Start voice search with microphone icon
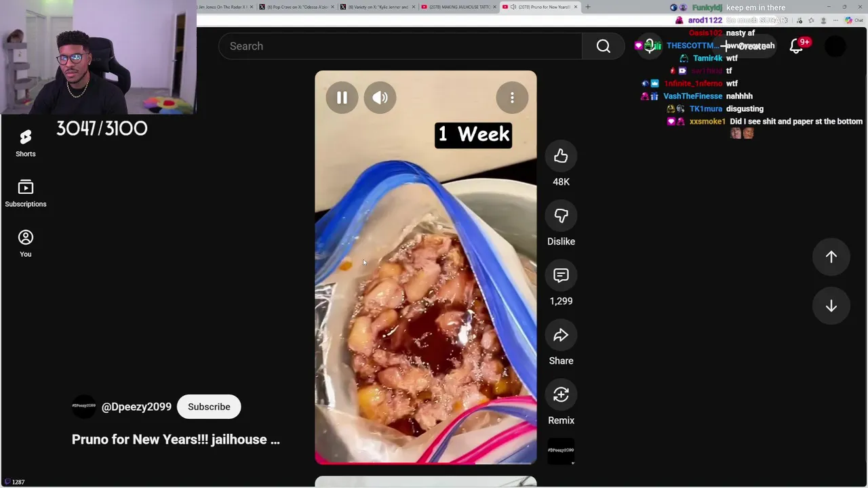 click(x=650, y=46)
